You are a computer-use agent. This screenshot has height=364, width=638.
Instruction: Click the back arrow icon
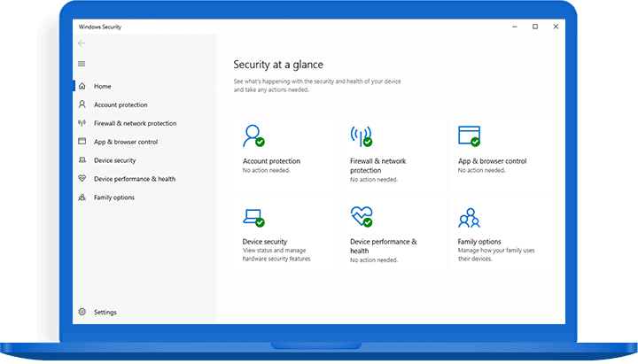(x=82, y=43)
